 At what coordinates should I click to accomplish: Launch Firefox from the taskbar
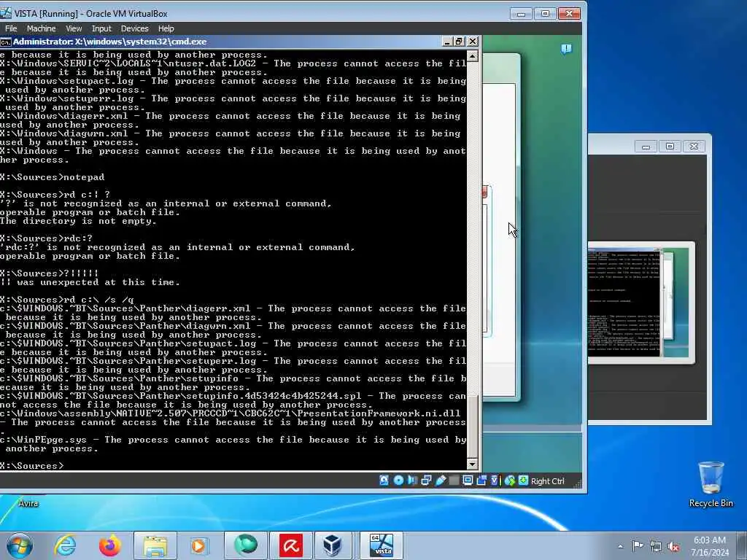pyautogui.click(x=110, y=545)
